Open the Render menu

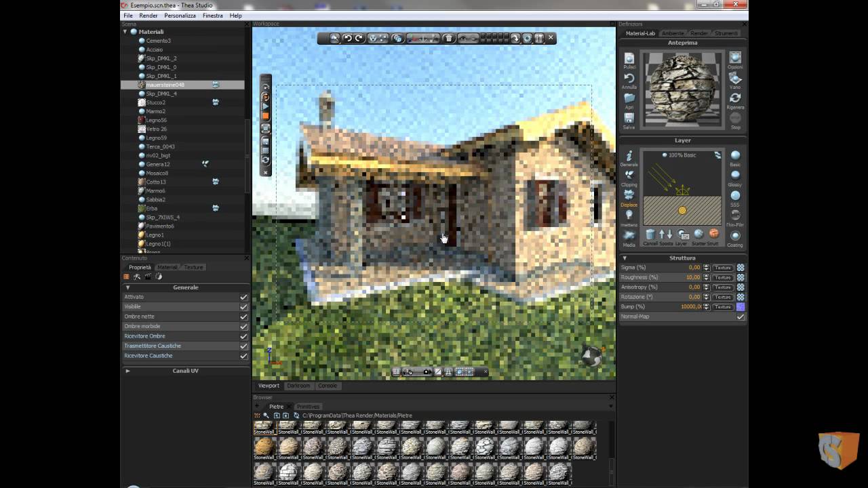(149, 16)
